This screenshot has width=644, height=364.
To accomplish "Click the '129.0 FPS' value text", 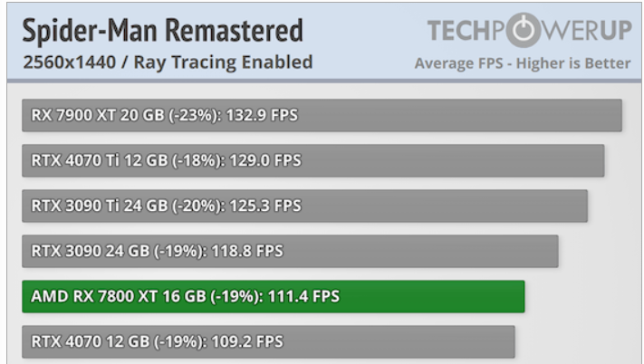I will (265, 160).
